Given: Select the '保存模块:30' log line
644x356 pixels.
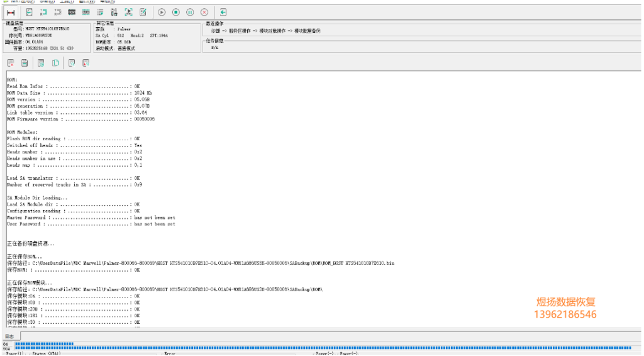Looking at the screenshot, I should (x=74, y=322).
